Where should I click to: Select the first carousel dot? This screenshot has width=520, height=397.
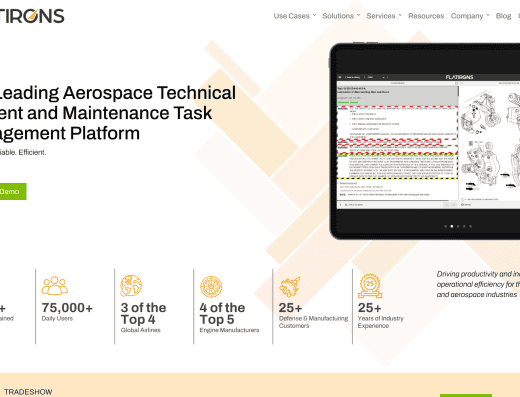coord(445,226)
